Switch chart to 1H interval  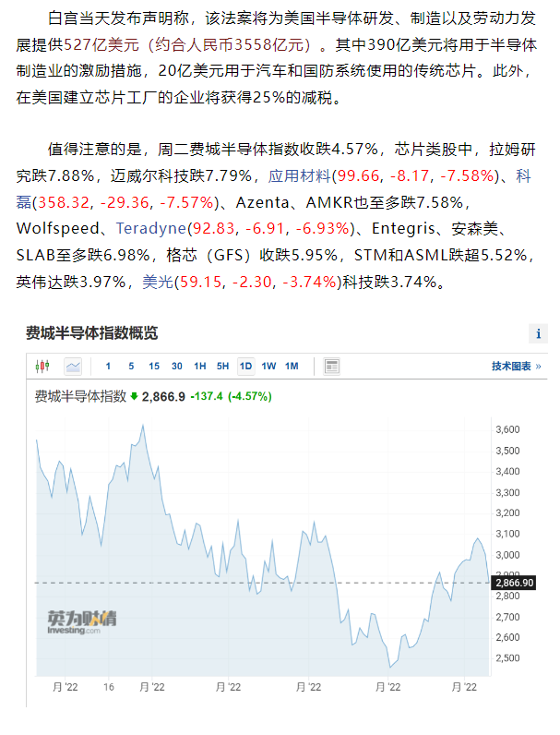coord(200,366)
